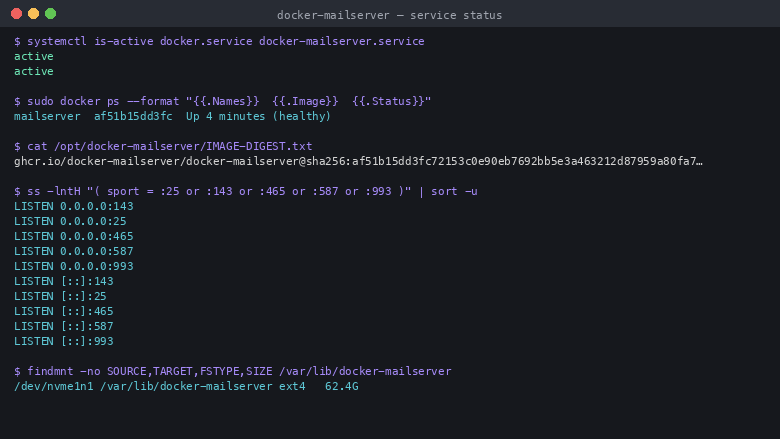
Task: Click the 'LISTEN [::]:465' line
Action: 64,311
